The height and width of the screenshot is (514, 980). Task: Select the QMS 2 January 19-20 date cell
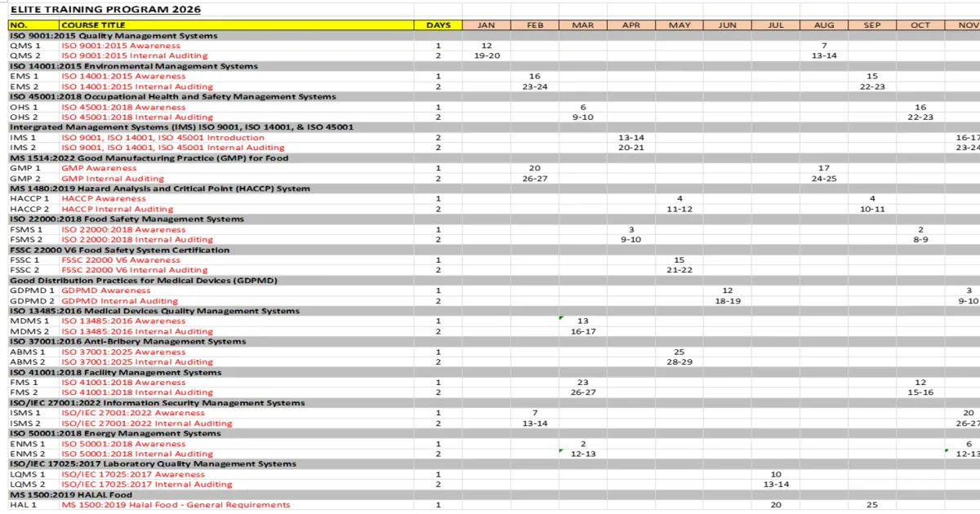pos(487,56)
